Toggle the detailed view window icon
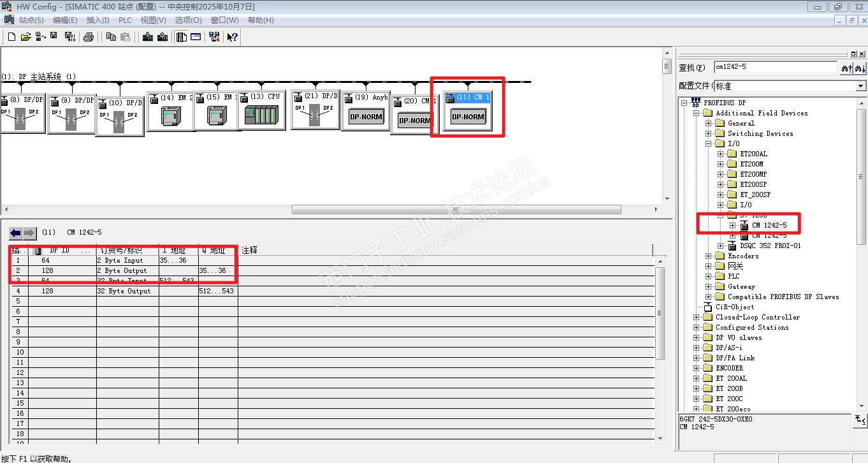This screenshot has height=463, width=868. (196, 37)
